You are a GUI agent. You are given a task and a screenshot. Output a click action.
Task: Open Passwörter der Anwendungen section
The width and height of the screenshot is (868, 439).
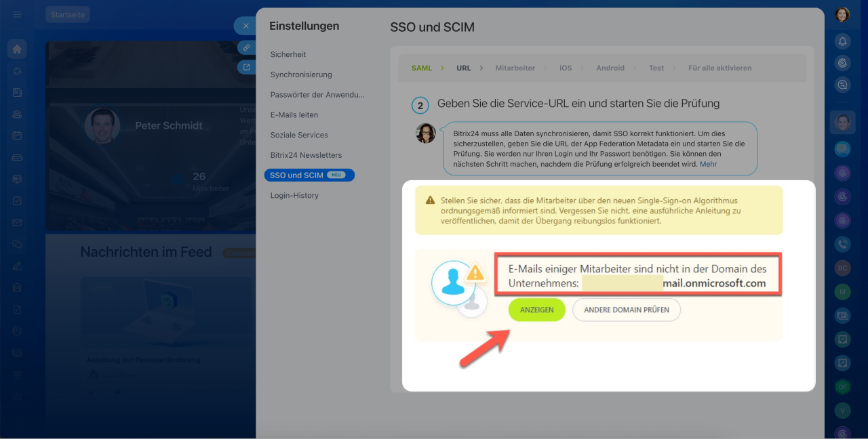coord(317,95)
